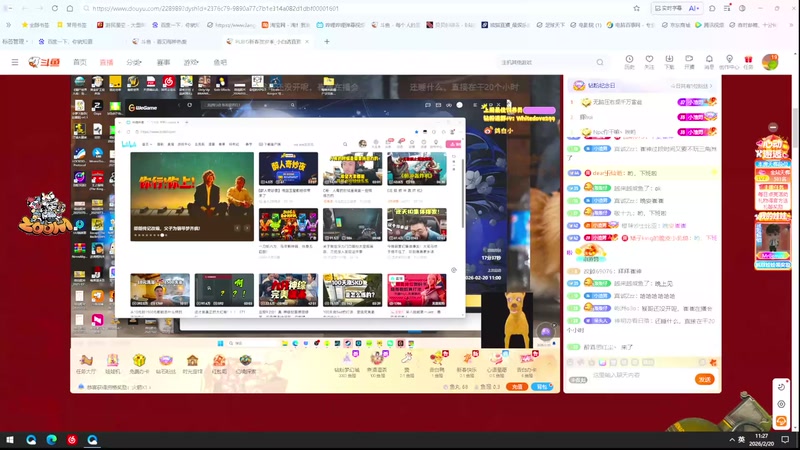Open the 淘宝网 bookmark
The image size is (800, 450).
(x=285, y=24)
